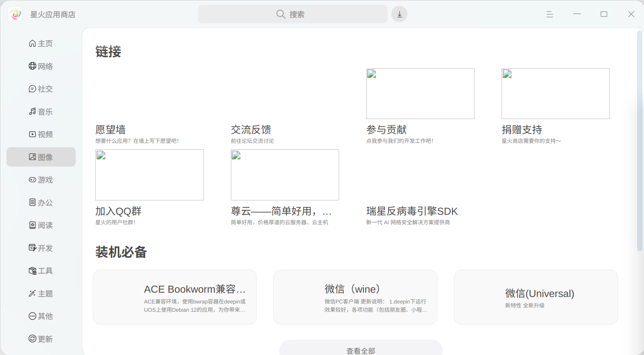
Task: Open the 参与贡献 contribute title
Action: point(387,129)
